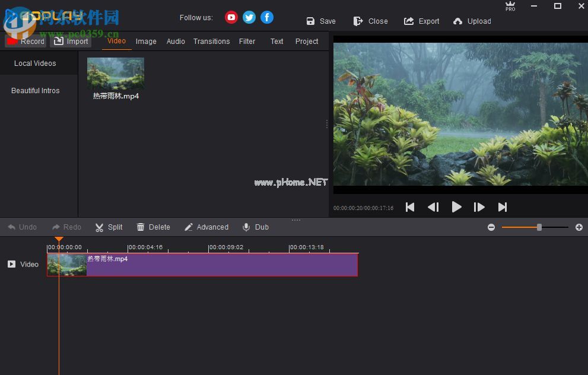Click the preview timecode display

tap(363, 208)
